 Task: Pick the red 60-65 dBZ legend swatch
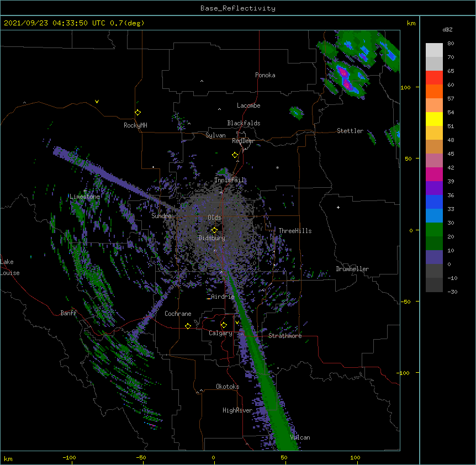(x=434, y=78)
